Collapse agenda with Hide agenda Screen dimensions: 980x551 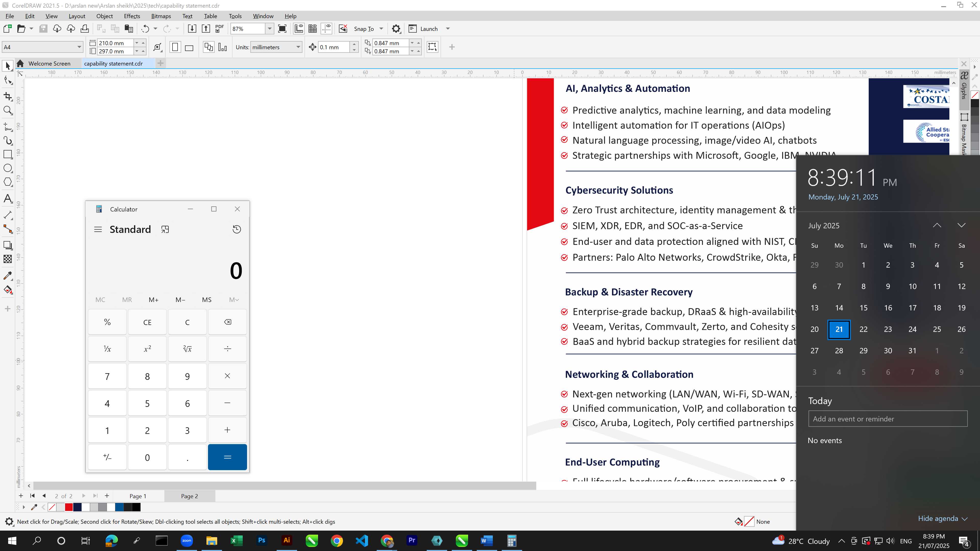point(942,519)
